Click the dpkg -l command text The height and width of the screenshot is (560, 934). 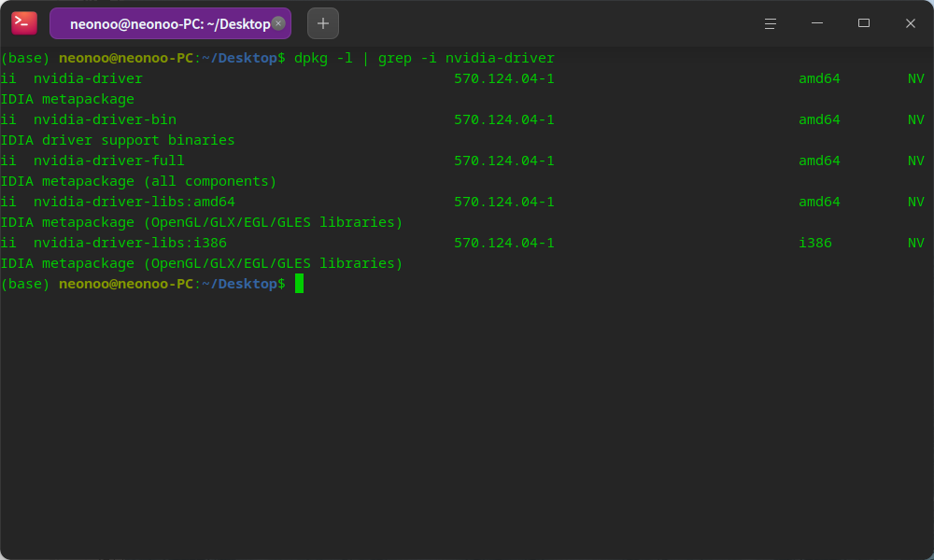coord(323,58)
